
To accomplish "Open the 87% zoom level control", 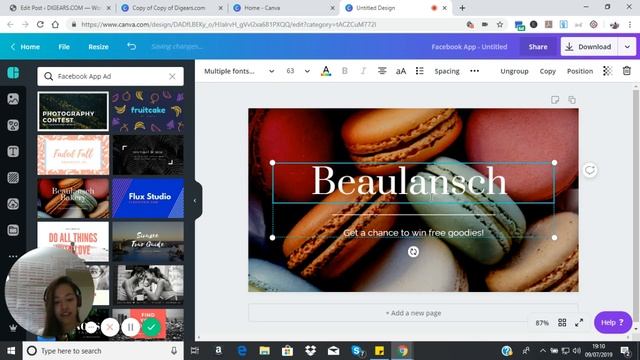I will 542,323.
